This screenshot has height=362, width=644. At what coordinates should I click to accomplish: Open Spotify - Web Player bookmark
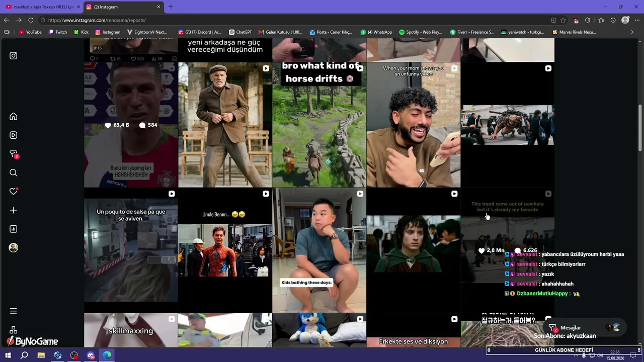coord(421,32)
